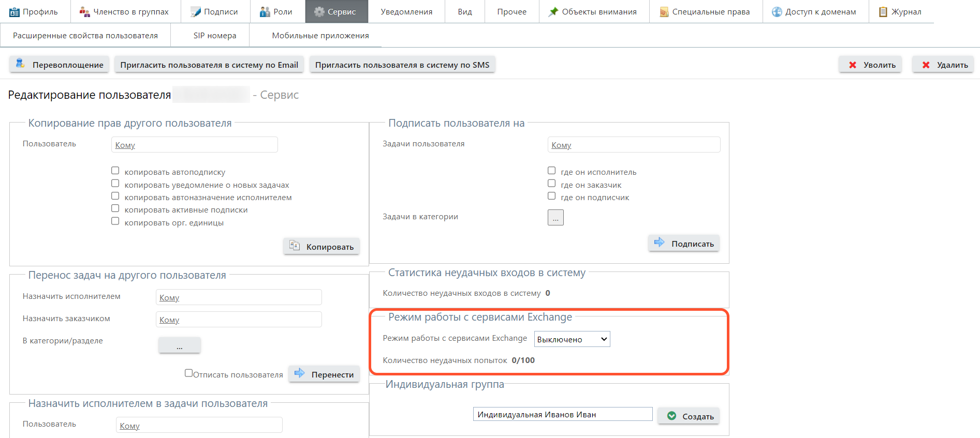Click the copy icon on Копировать
This screenshot has width=980, height=438.
tap(295, 246)
